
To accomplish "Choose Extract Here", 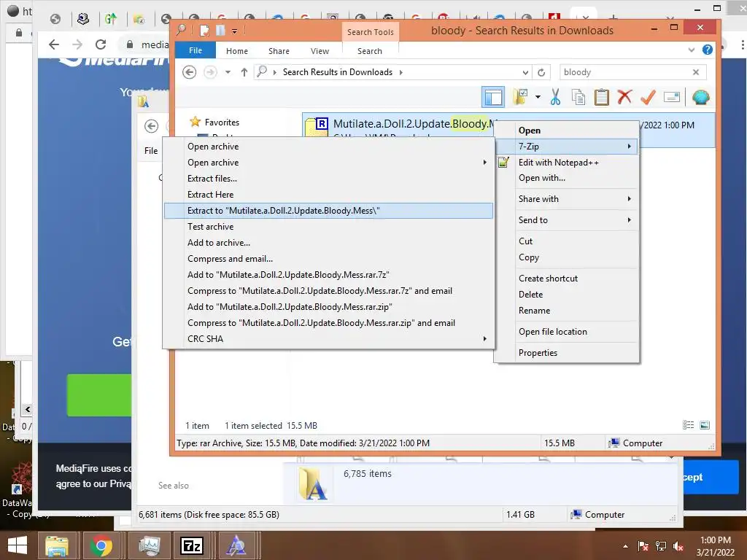I will click(328, 194).
